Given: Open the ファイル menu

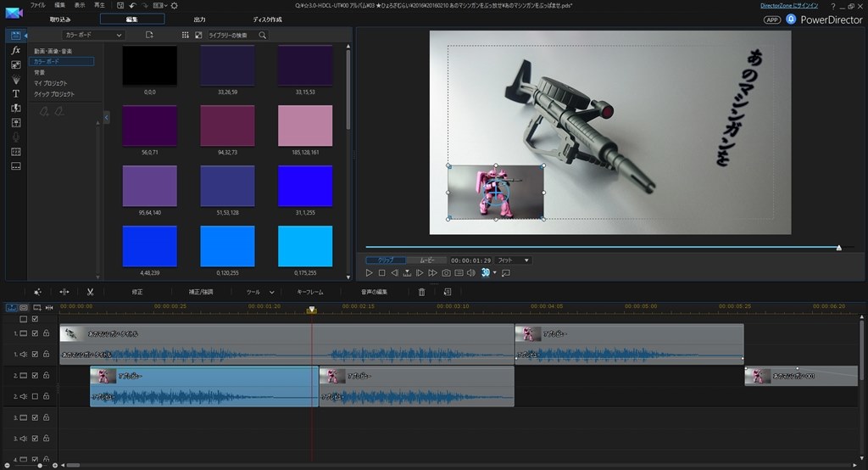Looking at the screenshot, I should tap(38, 5).
